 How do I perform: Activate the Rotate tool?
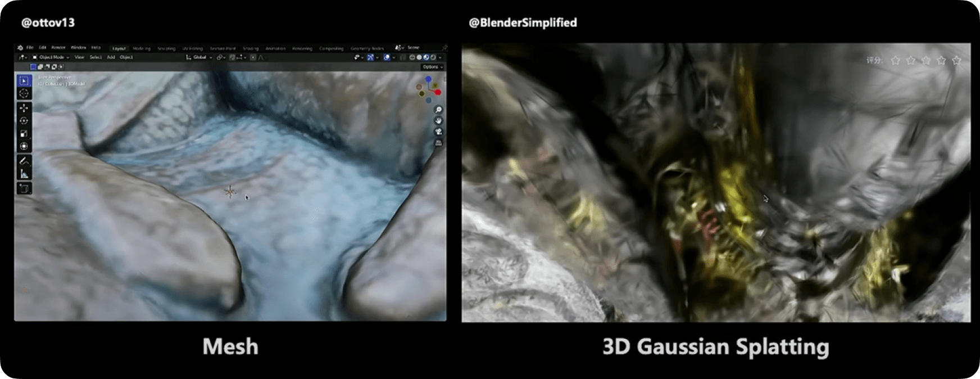(x=24, y=121)
